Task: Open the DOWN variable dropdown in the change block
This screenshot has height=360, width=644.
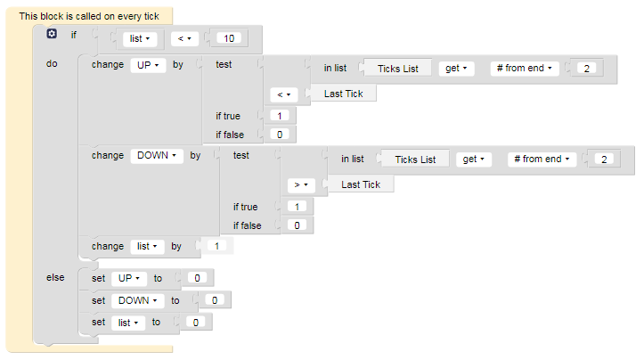Action: (157, 156)
